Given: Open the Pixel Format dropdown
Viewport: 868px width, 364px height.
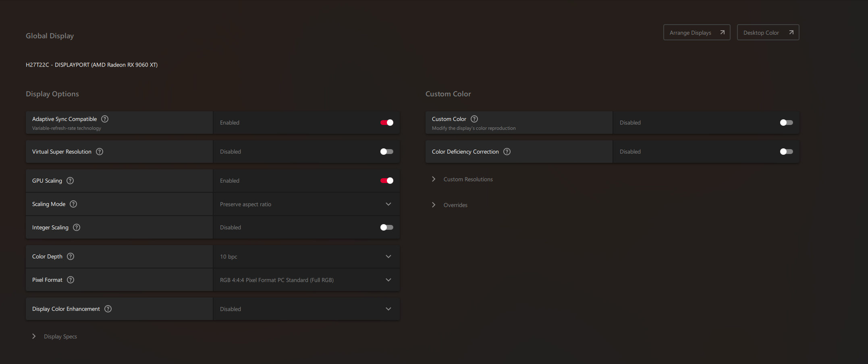Looking at the screenshot, I should [x=306, y=280].
